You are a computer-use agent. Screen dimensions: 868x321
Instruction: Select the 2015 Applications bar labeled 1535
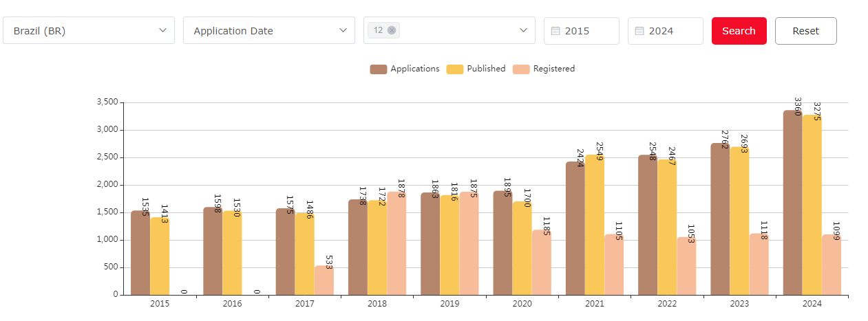[x=140, y=254]
